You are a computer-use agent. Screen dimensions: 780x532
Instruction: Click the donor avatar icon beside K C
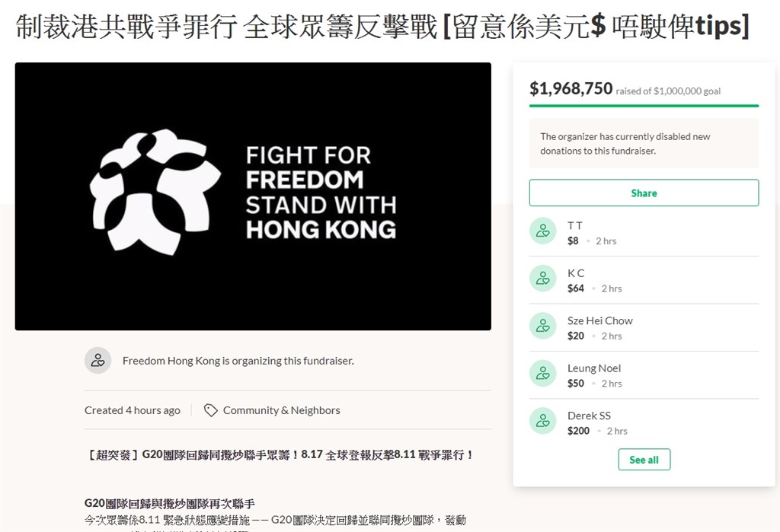(542, 278)
